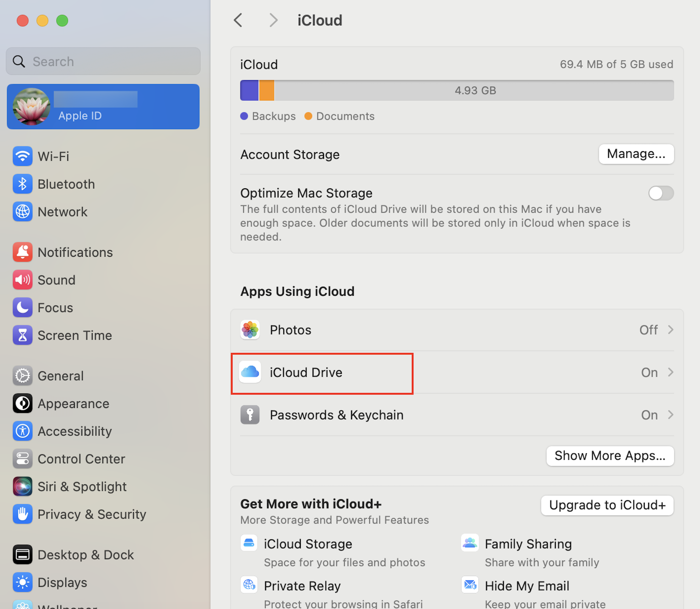
Task: Open the Displays settings label
Action: (62, 582)
